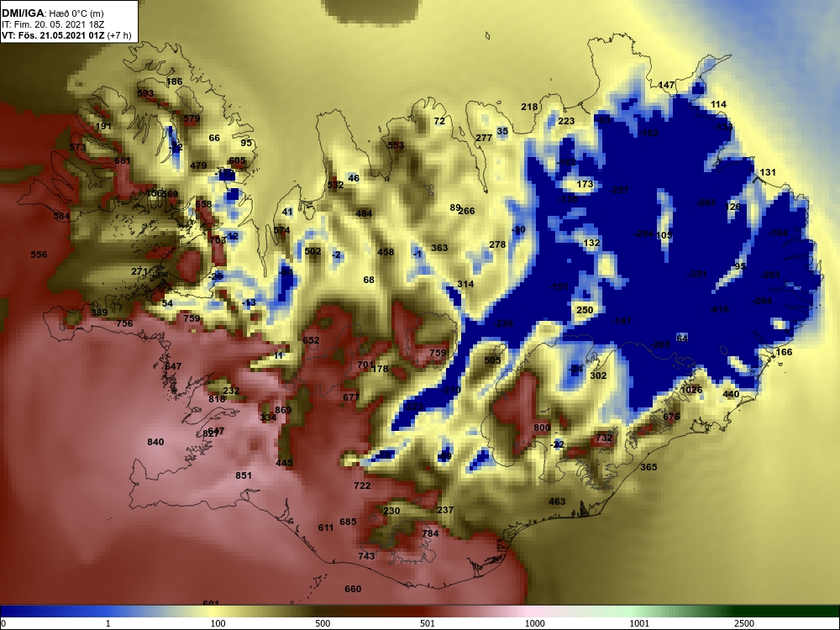840x630 pixels.
Task: Click the '1001' label under the color scale
Action: point(638,623)
